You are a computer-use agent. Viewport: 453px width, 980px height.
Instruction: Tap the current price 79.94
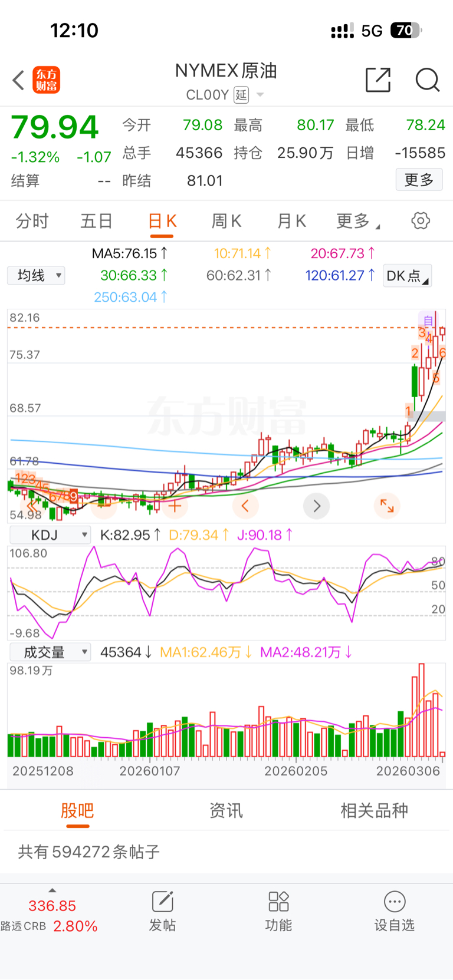[55, 127]
